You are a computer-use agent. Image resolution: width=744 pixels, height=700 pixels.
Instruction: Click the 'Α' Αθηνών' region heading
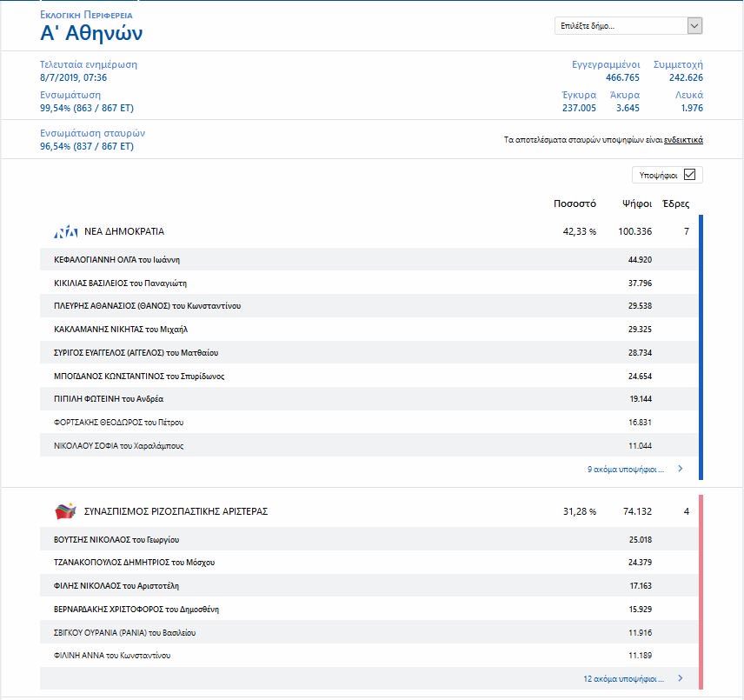pos(91,33)
